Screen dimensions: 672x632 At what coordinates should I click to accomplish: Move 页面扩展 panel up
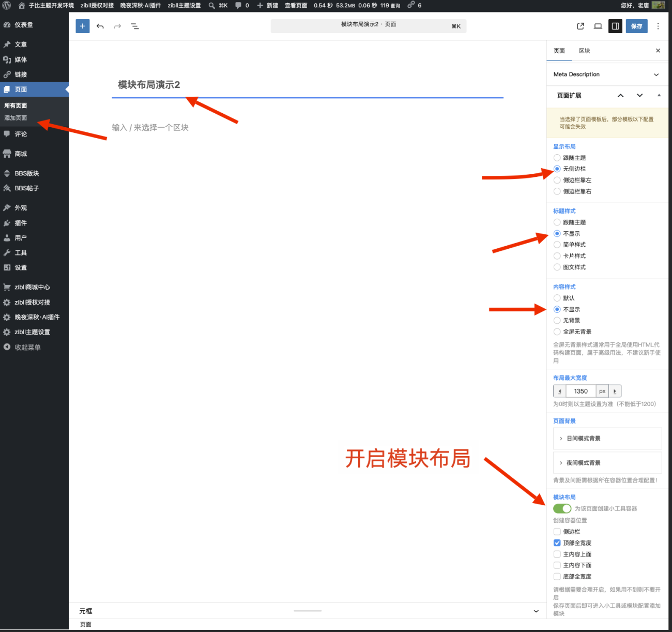coord(621,96)
